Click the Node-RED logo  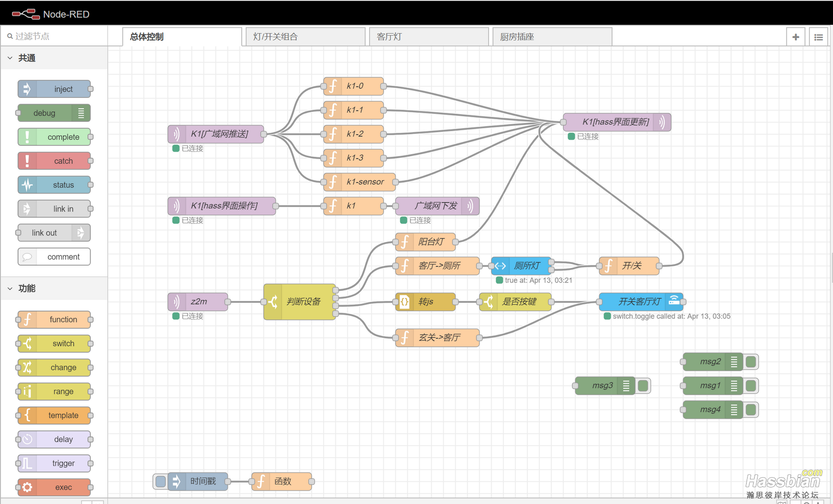click(50, 14)
